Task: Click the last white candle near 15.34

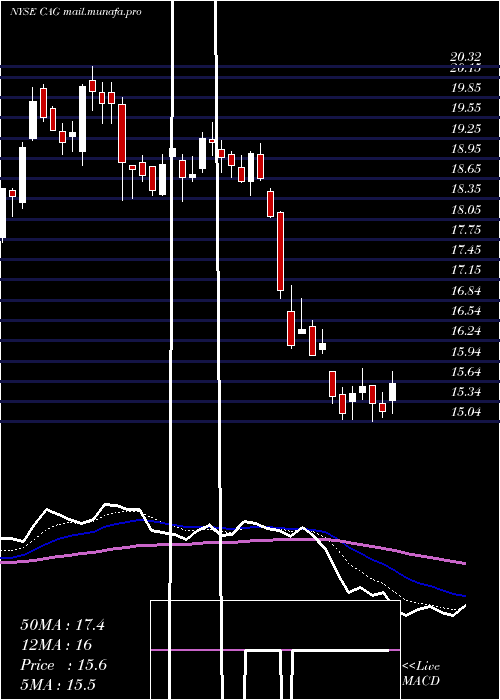Action: click(x=392, y=392)
